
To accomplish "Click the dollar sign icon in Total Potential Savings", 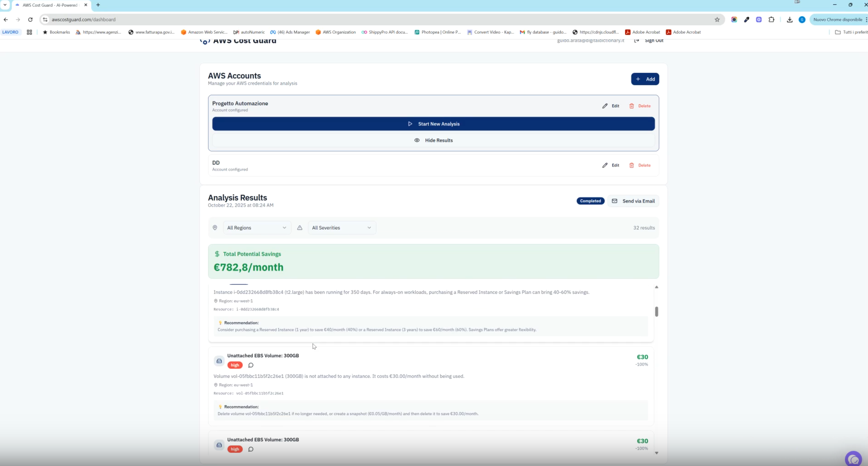I will pyautogui.click(x=217, y=254).
